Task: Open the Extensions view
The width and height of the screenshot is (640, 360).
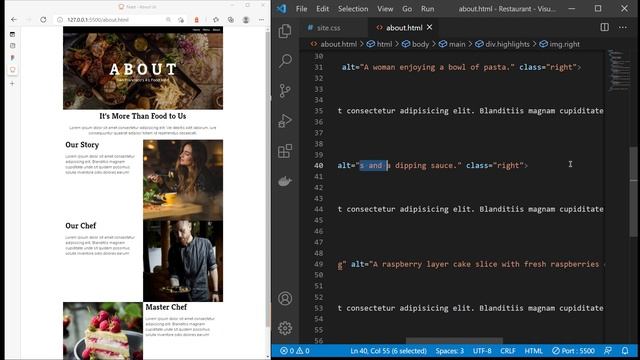Action: [x=285, y=151]
